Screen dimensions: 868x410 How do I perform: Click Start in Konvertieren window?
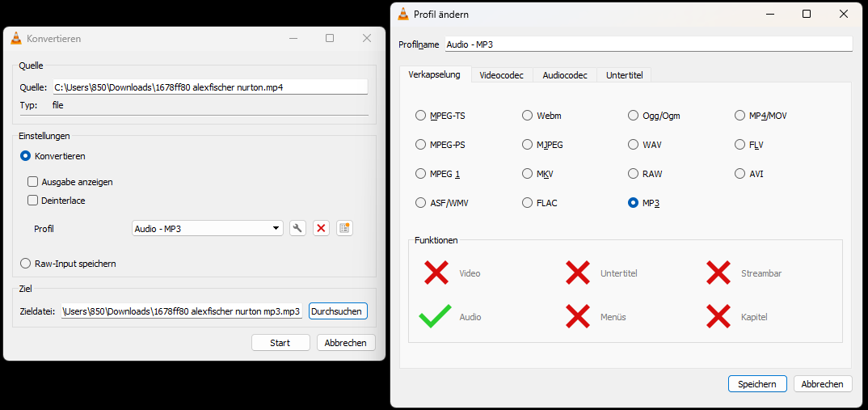point(280,342)
